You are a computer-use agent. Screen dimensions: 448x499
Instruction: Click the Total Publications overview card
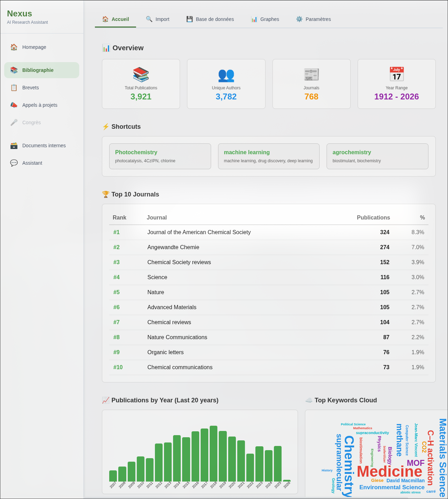tap(141, 84)
